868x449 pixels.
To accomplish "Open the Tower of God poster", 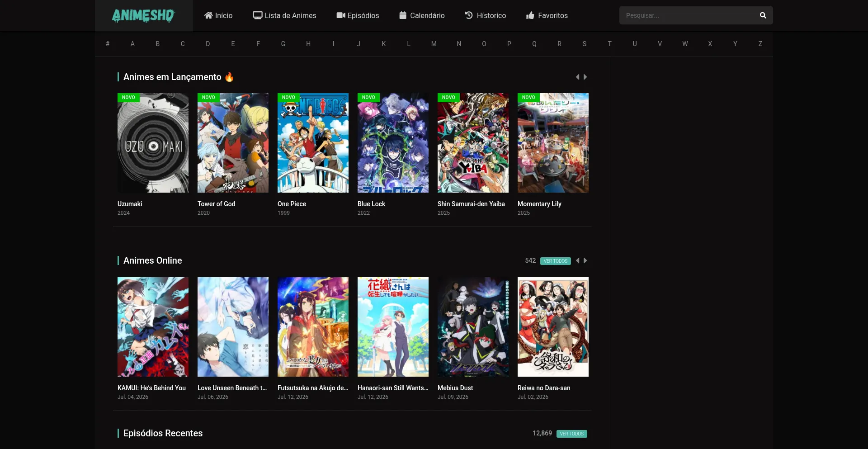I will pos(233,143).
